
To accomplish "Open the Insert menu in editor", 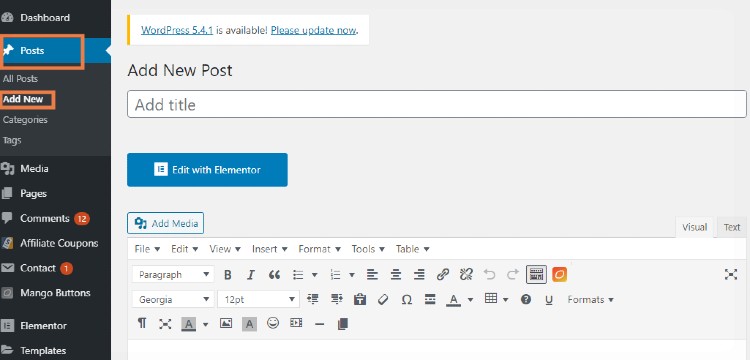I will 270,249.
